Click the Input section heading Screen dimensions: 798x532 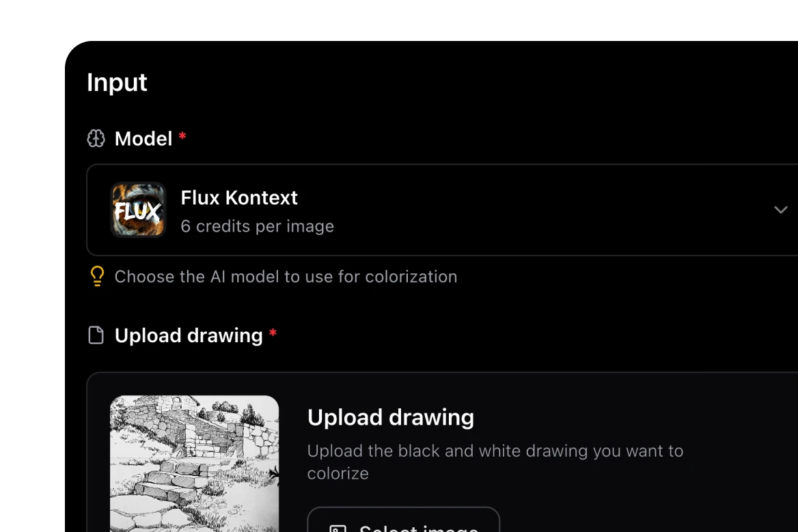click(x=117, y=82)
